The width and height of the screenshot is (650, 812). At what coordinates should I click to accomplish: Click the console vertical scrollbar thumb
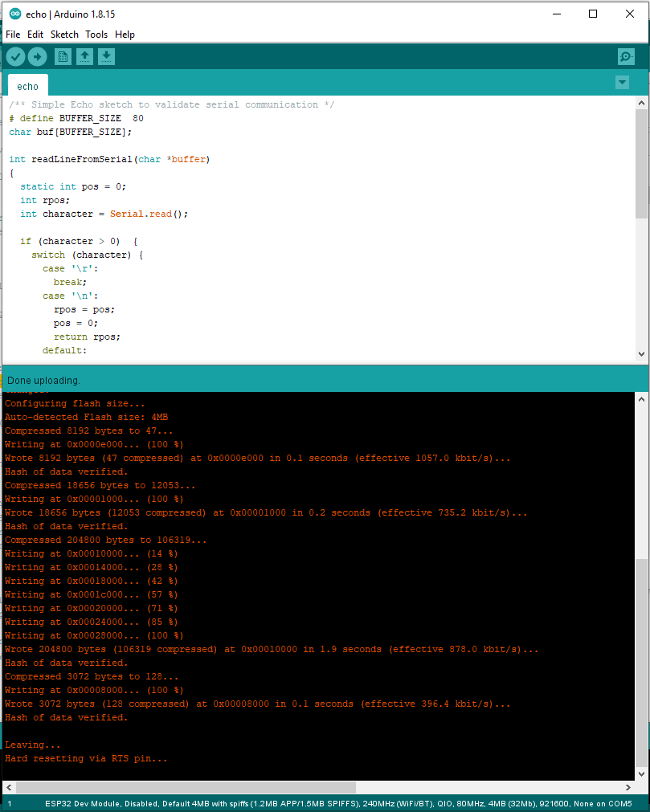click(x=641, y=663)
